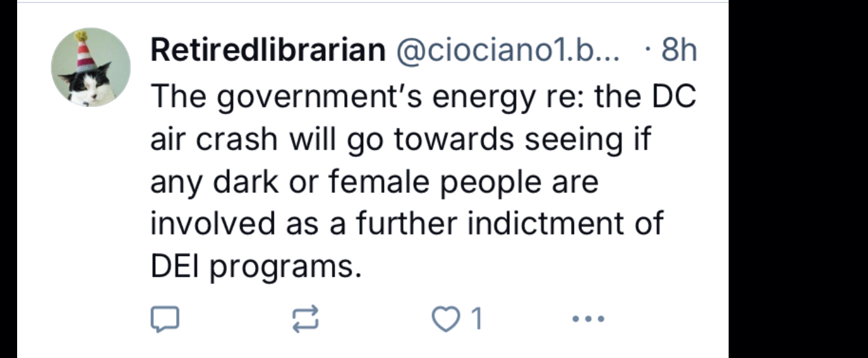Click the reply speech bubble icon
This screenshot has width=868, height=358.
click(x=164, y=318)
